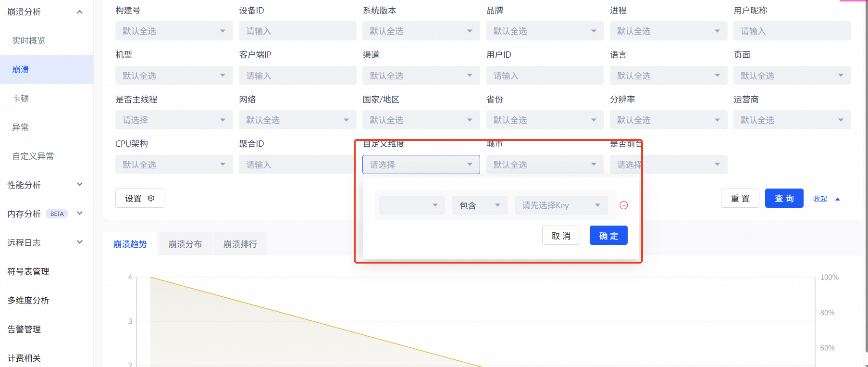Click the 重置 button
The width and height of the screenshot is (868, 367).
tap(740, 198)
